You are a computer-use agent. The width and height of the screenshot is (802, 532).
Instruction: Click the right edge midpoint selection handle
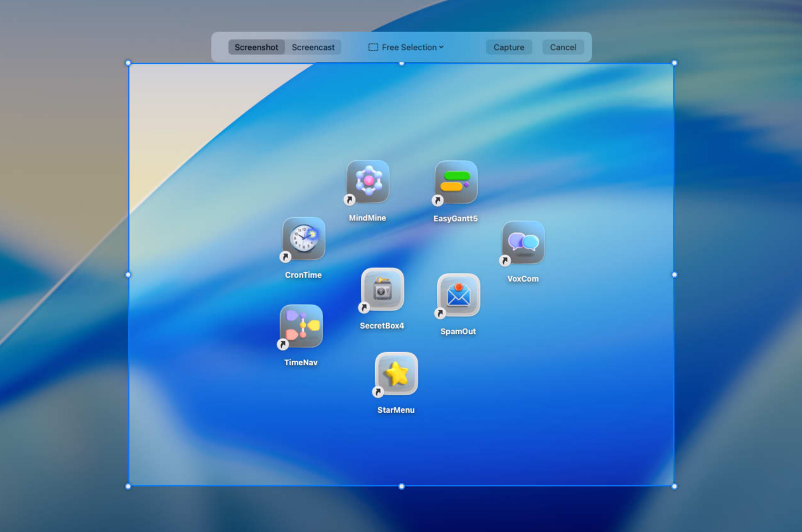coord(674,275)
